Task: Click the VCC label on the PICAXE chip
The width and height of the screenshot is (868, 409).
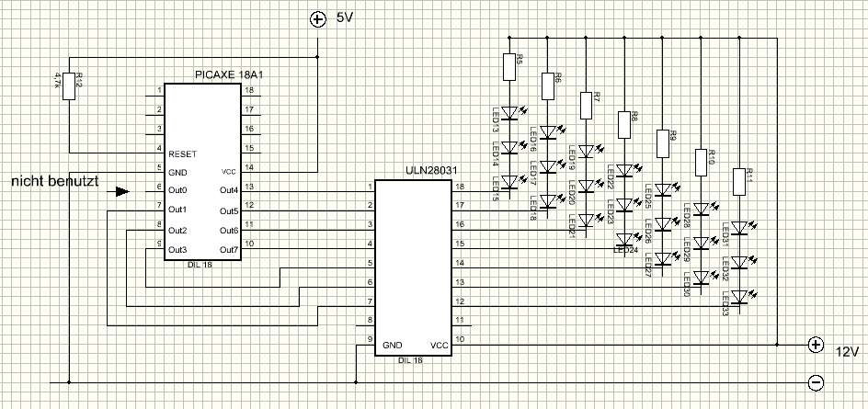Action: pyautogui.click(x=229, y=172)
